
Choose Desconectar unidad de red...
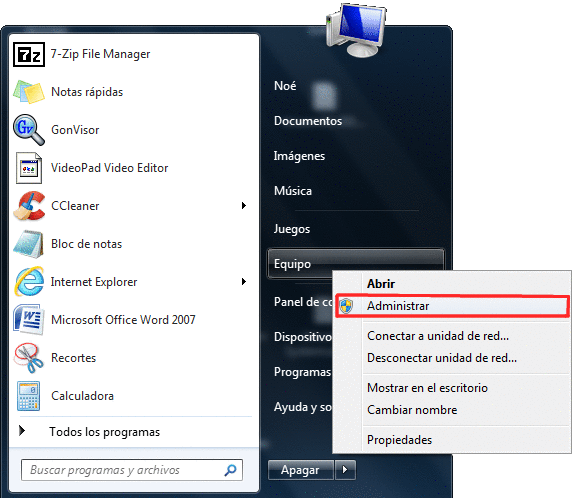coord(442,358)
